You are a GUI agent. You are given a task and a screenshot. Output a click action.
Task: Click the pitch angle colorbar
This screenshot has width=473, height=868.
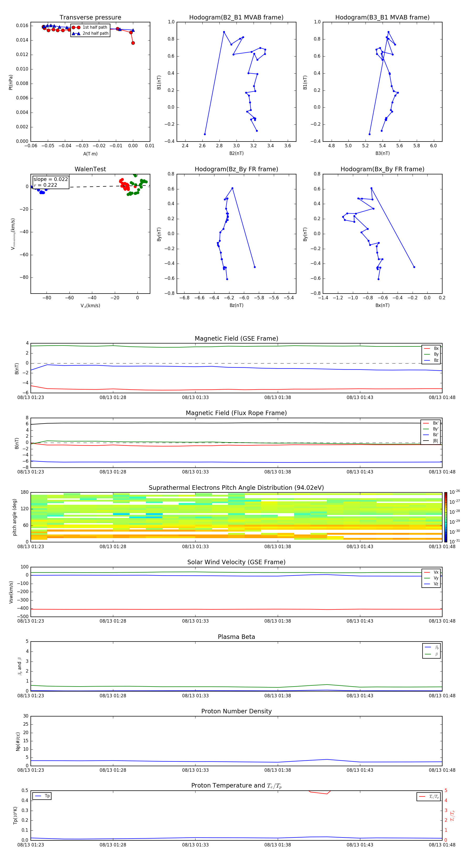pos(446,517)
